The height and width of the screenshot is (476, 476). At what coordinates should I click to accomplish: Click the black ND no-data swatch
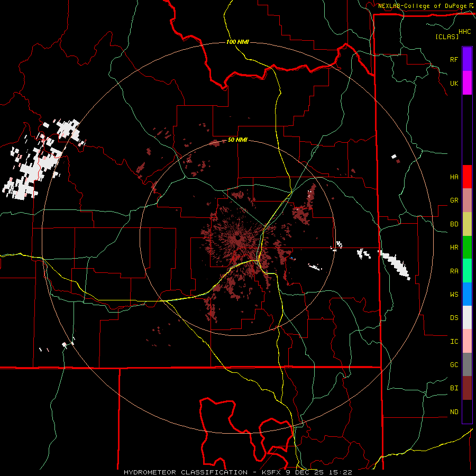tap(467, 411)
